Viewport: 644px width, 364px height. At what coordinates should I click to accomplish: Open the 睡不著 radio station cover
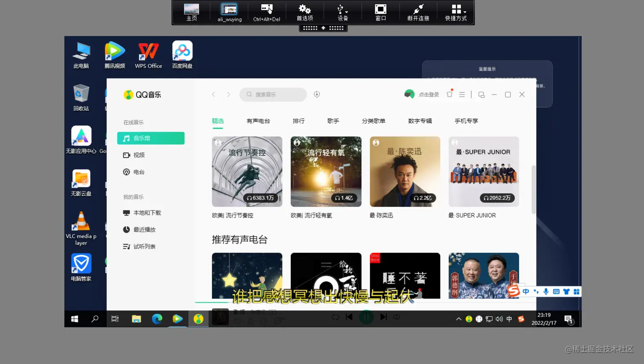[405, 275]
